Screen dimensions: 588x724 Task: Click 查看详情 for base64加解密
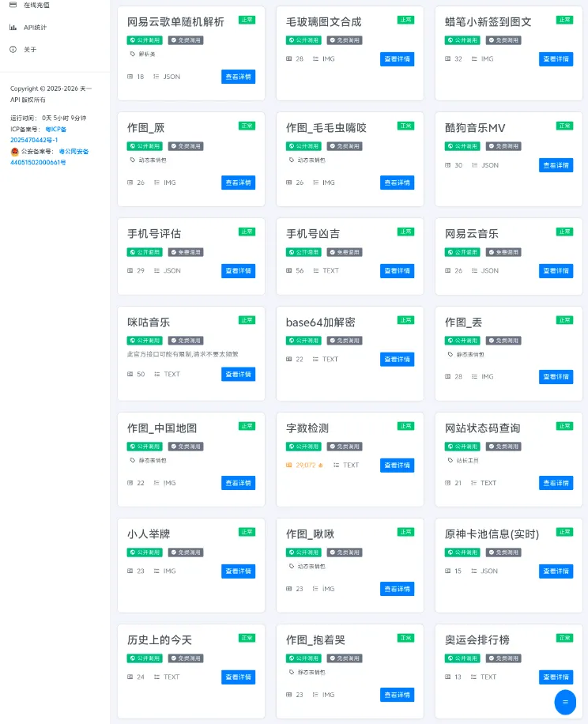point(397,359)
